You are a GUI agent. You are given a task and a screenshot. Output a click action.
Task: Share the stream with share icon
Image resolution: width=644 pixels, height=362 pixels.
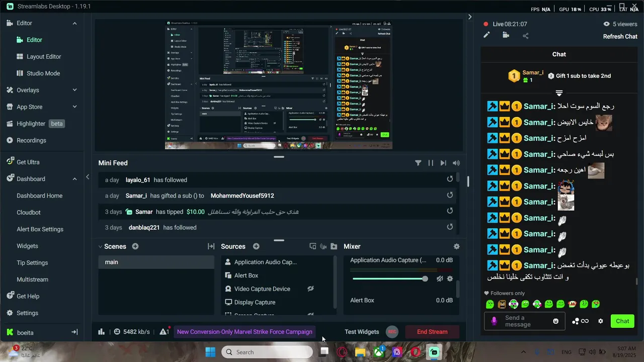pos(525,36)
